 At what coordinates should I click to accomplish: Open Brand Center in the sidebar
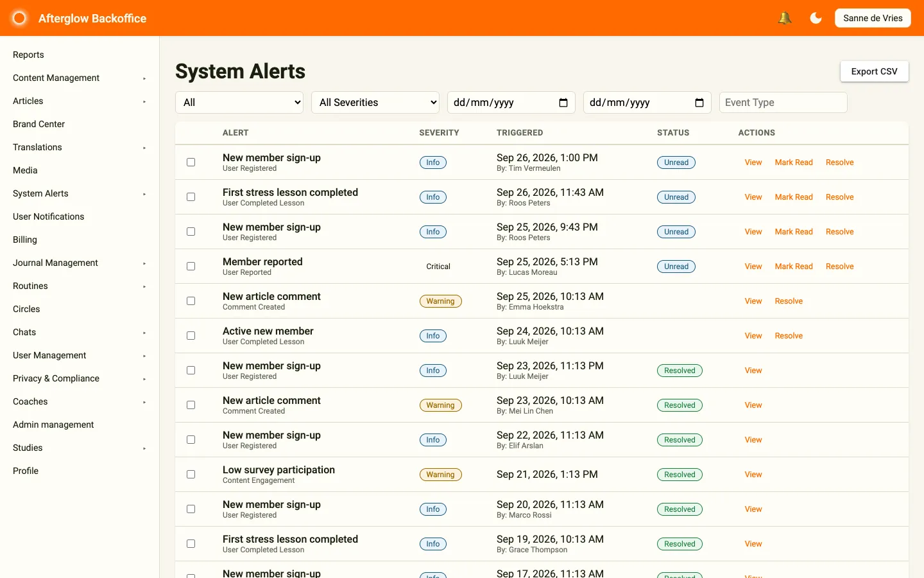coord(38,125)
